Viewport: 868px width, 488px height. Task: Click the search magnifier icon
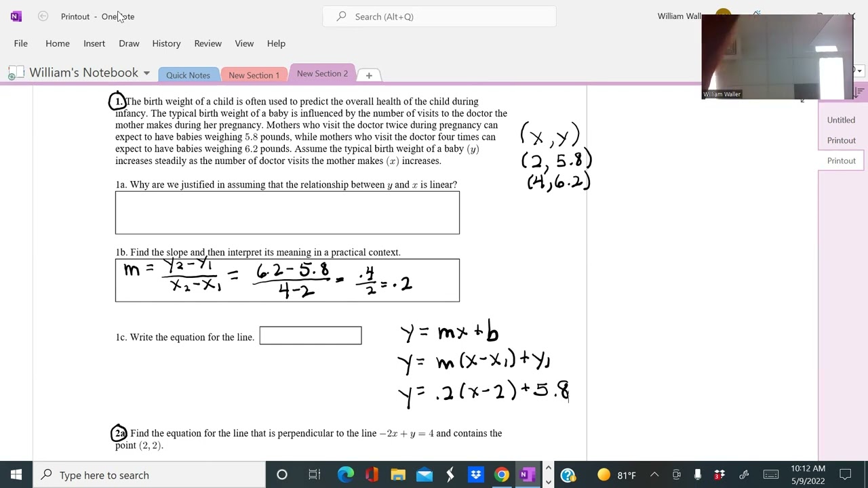click(x=341, y=16)
